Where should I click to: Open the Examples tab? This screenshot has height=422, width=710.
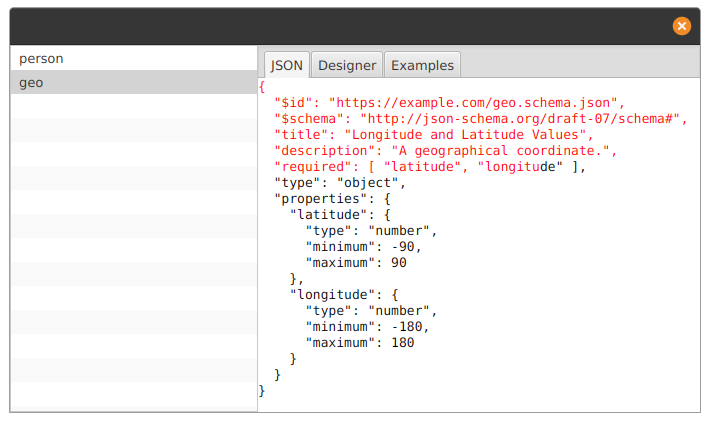(422, 65)
